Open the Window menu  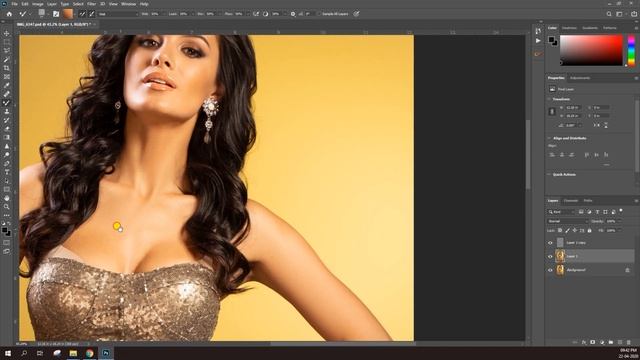(x=129, y=4)
